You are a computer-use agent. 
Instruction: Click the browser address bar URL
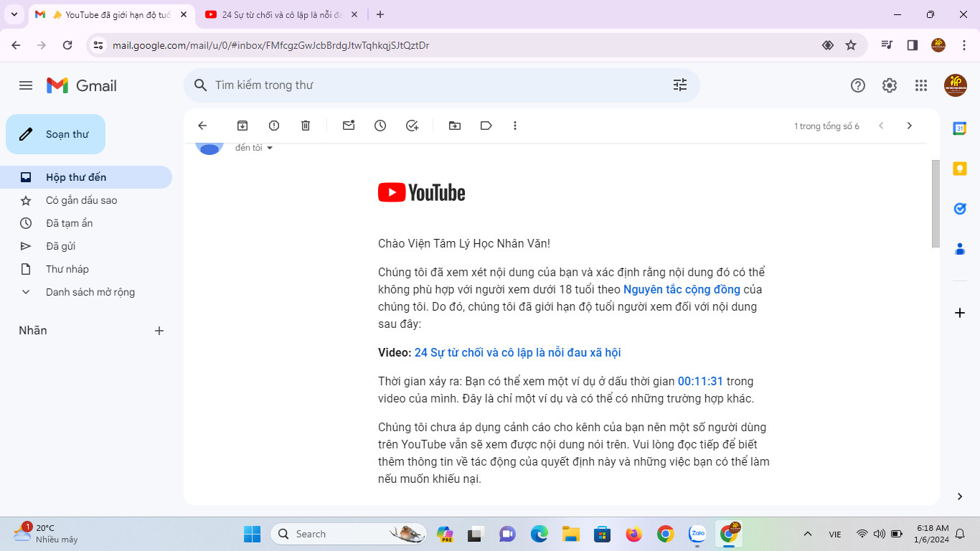(271, 45)
